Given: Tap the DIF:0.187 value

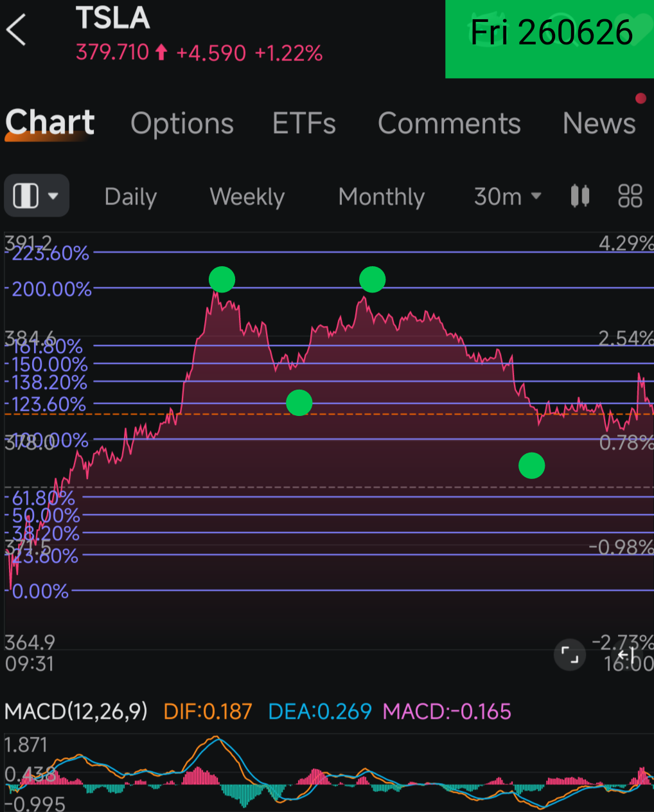Looking at the screenshot, I should click(208, 712).
